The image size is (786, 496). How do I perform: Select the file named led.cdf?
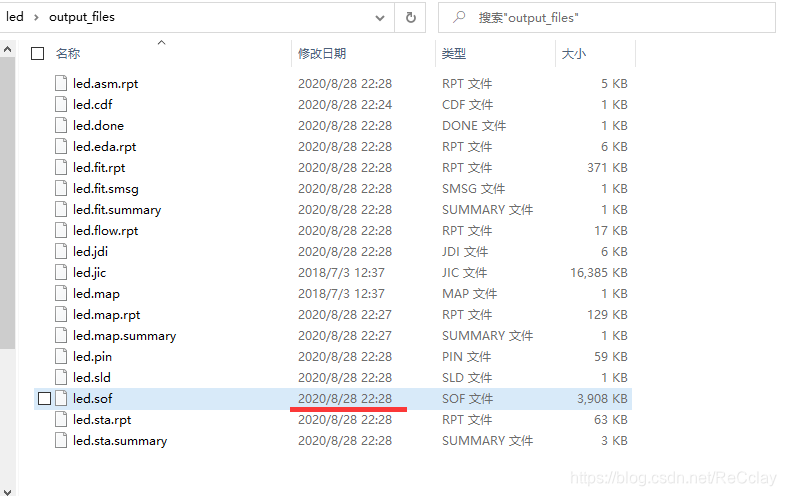coord(93,104)
